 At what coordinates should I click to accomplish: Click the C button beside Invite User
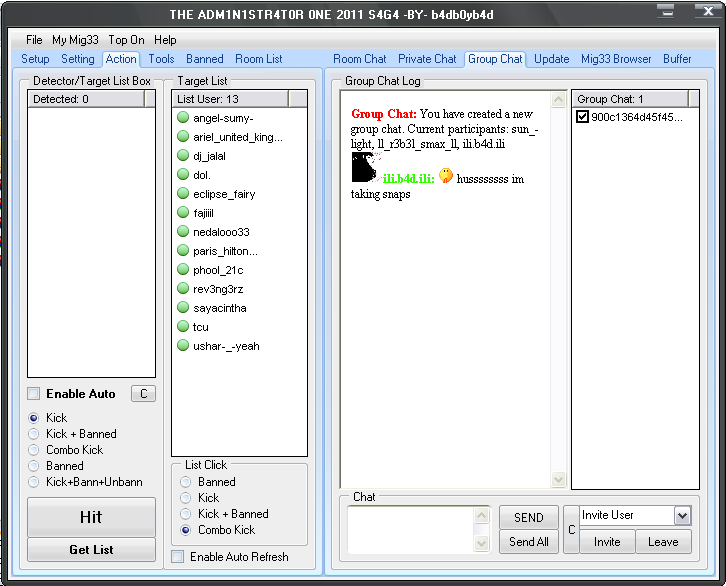(571, 530)
